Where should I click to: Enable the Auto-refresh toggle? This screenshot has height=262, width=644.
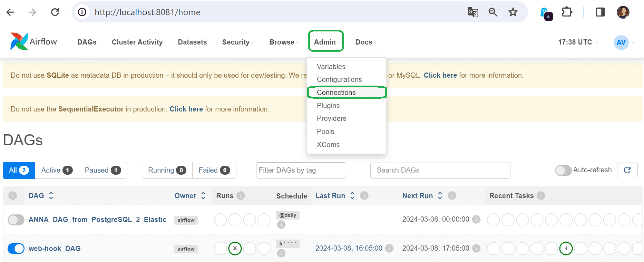[x=563, y=170]
